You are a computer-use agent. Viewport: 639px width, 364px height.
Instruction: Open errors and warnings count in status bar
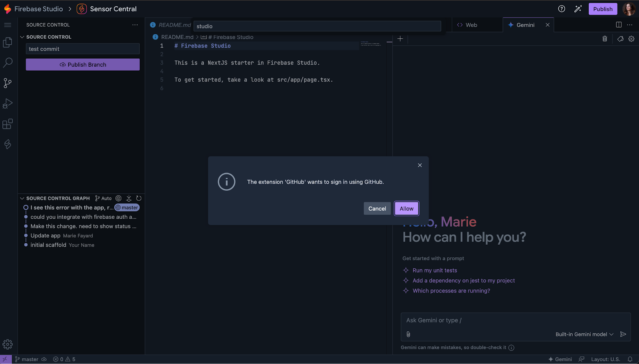tap(64, 359)
